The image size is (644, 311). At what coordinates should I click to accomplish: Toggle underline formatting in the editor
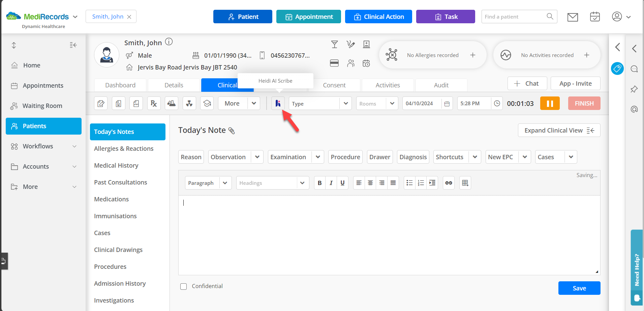tap(342, 182)
